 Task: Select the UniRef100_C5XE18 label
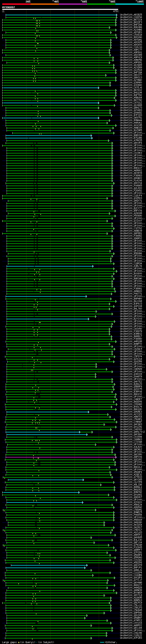[x=131, y=35]
